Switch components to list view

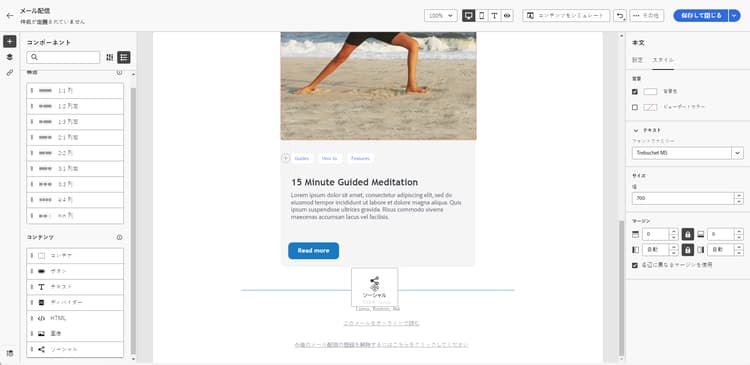coord(124,57)
